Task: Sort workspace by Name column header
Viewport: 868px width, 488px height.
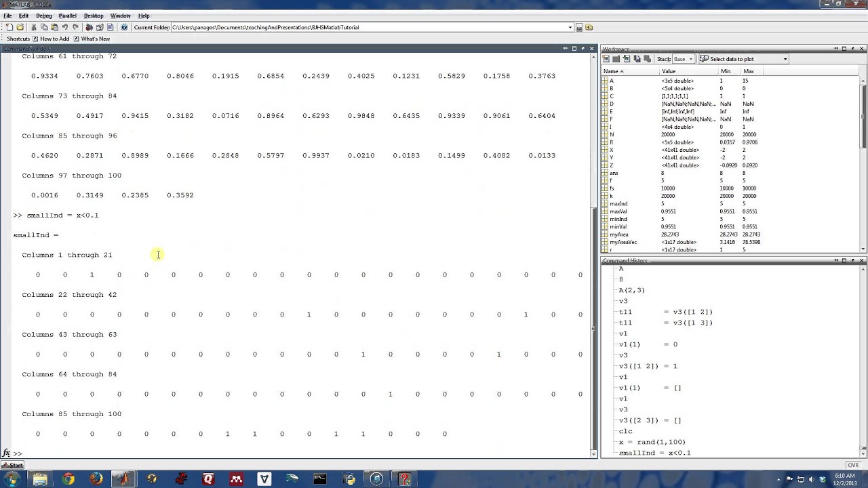Action: coord(631,71)
